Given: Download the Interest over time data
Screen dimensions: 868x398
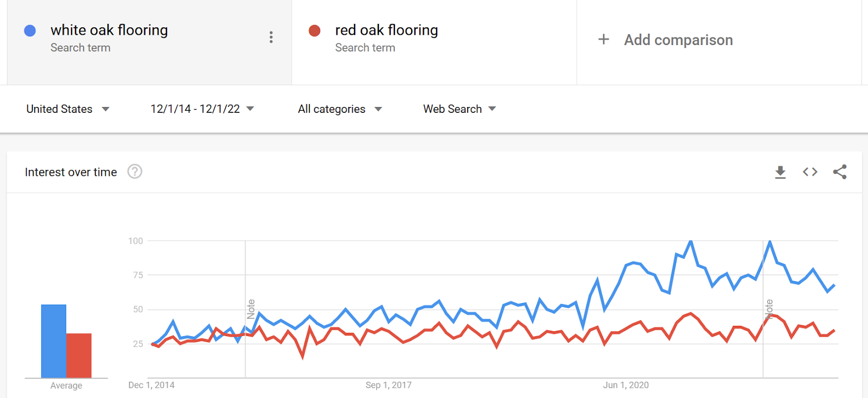Looking at the screenshot, I should [780, 172].
